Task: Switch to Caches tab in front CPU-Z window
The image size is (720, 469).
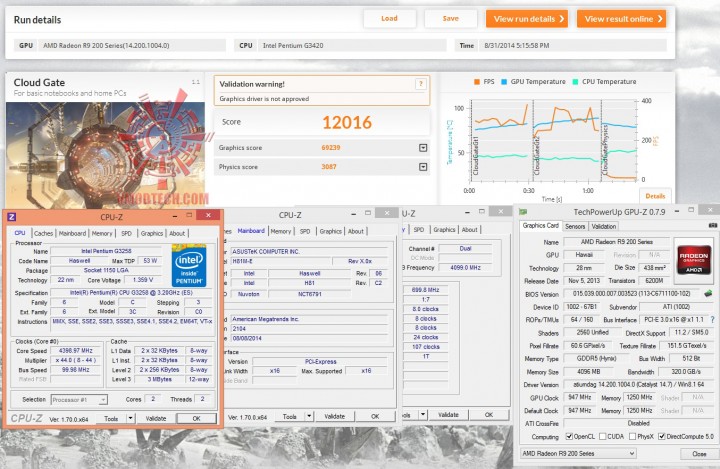Action: coord(44,233)
